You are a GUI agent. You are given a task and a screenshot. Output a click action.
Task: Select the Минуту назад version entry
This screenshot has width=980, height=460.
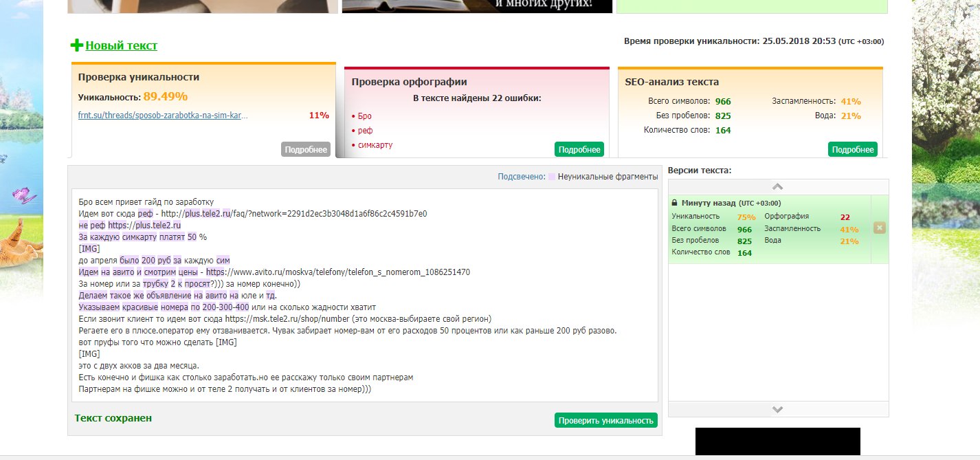click(x=770, y=229)
